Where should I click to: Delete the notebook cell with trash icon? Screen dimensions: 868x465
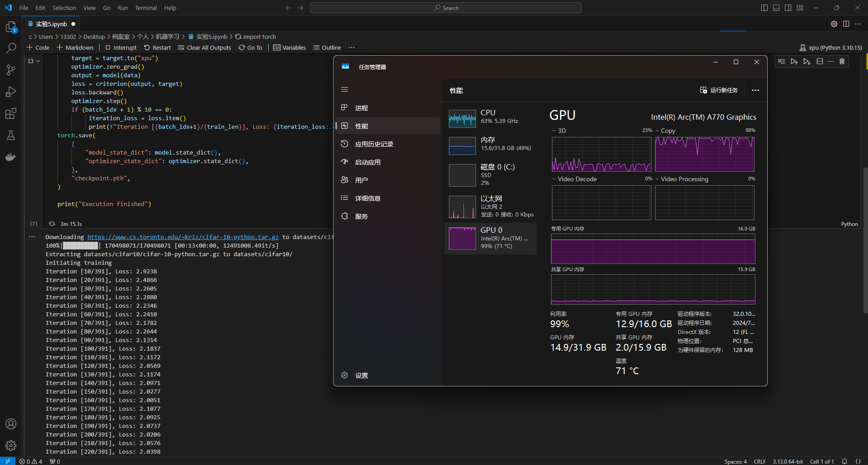pyautogui.click(x=842, y=61)
